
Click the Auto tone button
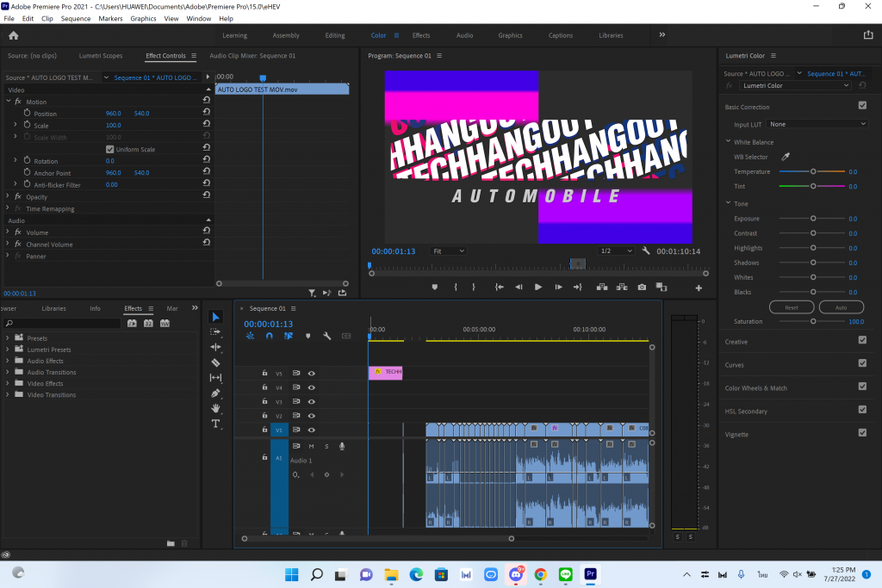841,307
